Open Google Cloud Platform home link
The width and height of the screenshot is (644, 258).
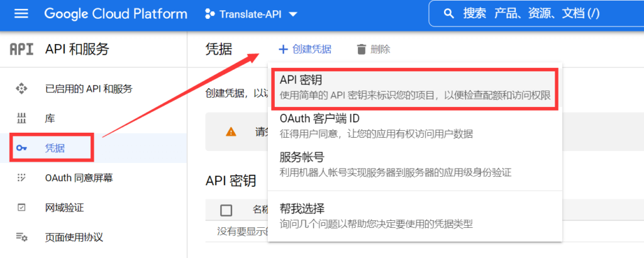pos(116,14)
